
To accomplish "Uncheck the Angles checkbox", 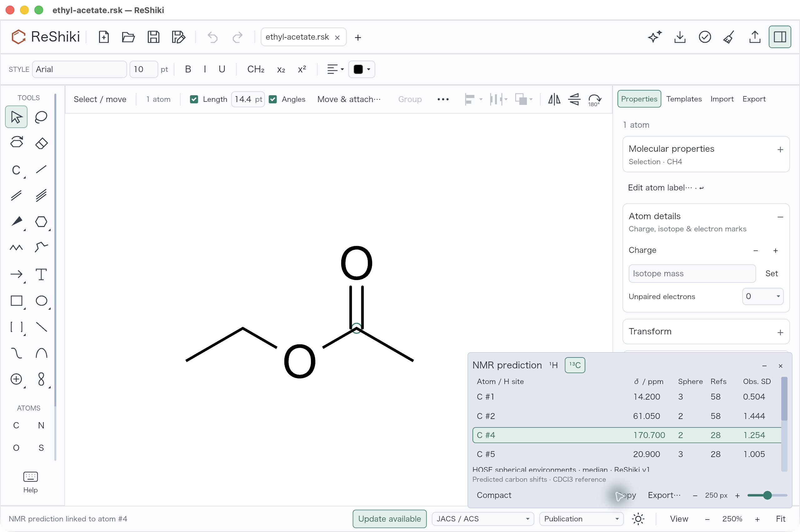I will [x=273, y=99].
